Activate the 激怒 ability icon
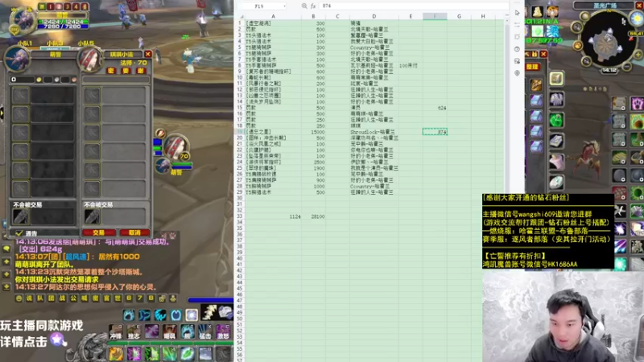644x362 pixels. click(223, 332)
